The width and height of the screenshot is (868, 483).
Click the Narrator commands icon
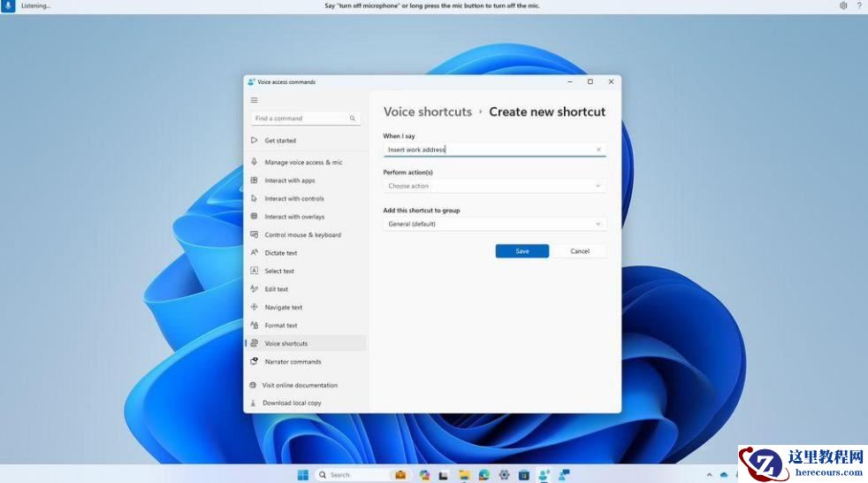coord(254,361)
